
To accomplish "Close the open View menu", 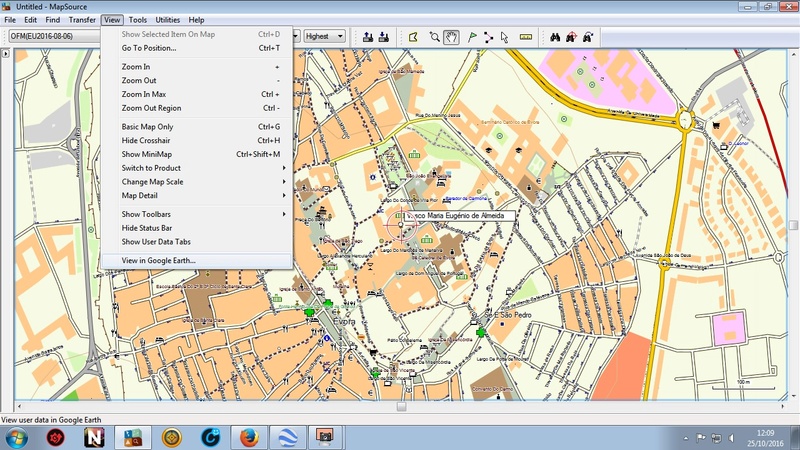I will 112,20.
